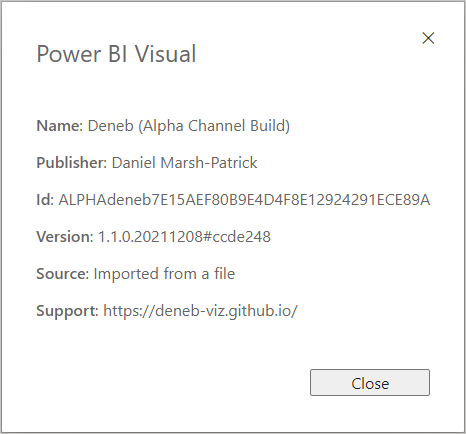Click the Power BI Visual dialog title

coord(116,54)
